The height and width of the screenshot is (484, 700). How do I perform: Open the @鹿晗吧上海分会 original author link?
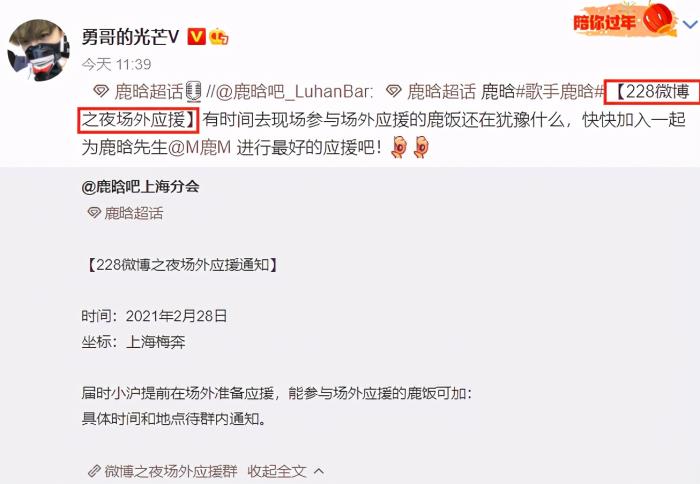tap(140, 186)
